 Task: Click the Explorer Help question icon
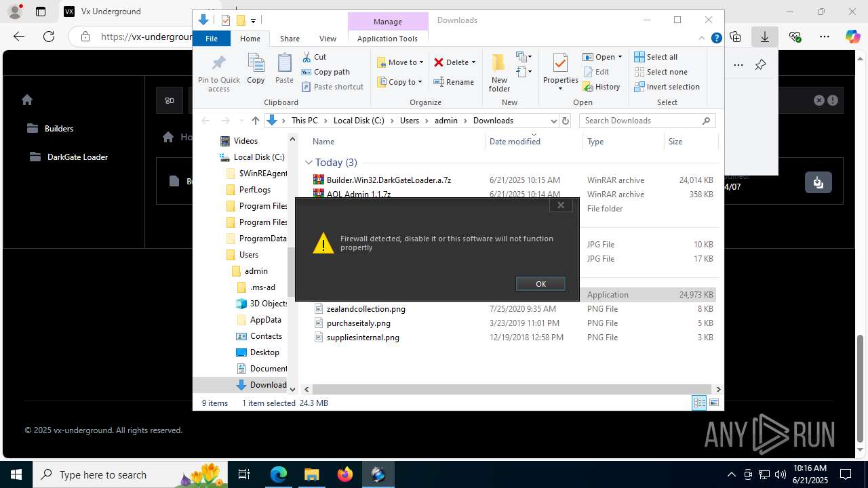coord(716,39)
